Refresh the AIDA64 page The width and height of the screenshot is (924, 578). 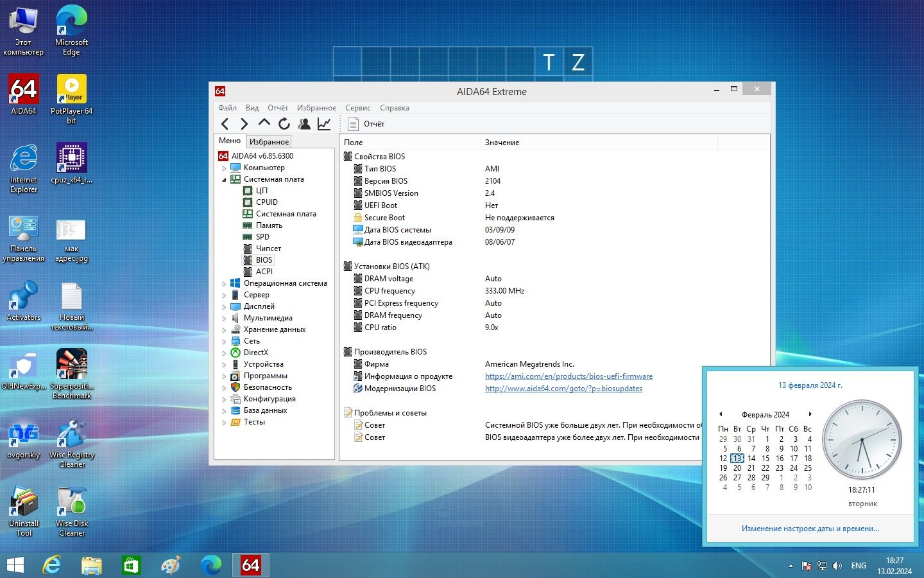[x=284, y=124]
